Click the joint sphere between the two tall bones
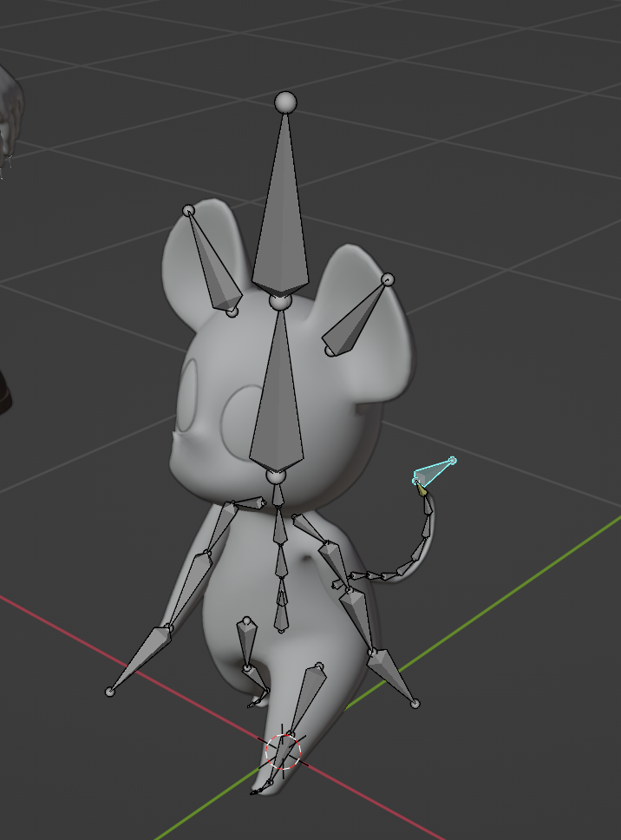Viewport: 621px width, 840px height. pos(280,302)
